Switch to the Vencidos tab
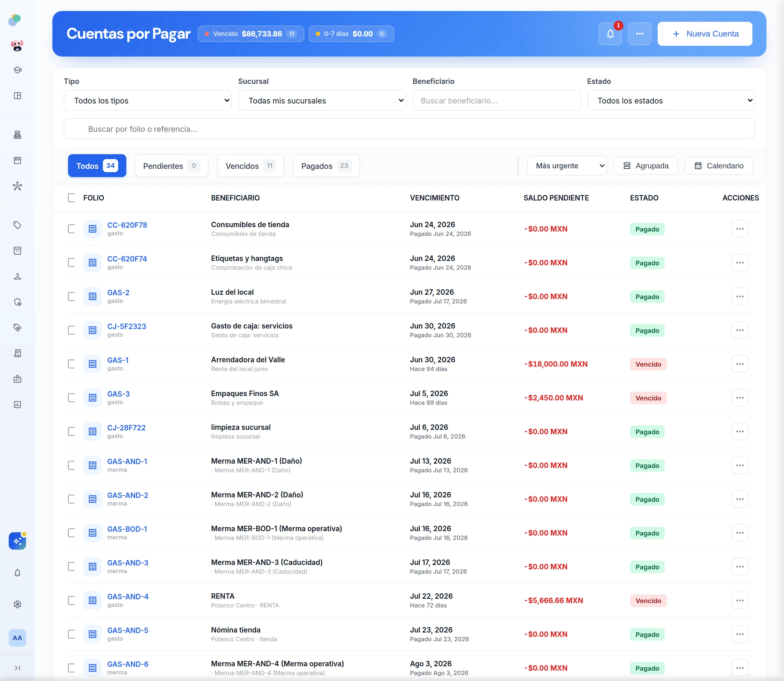Image resolution: width=784 pixels, height=681 pixels. tap(251, 166)
